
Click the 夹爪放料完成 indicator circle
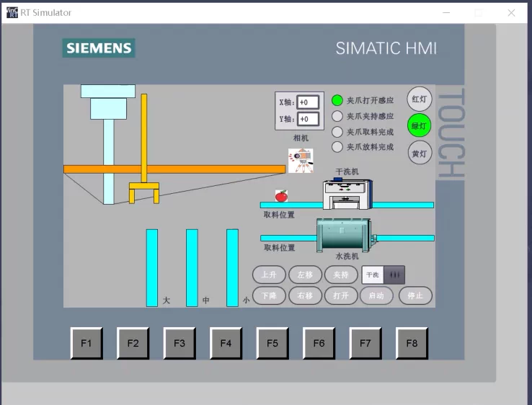(337, 147)
